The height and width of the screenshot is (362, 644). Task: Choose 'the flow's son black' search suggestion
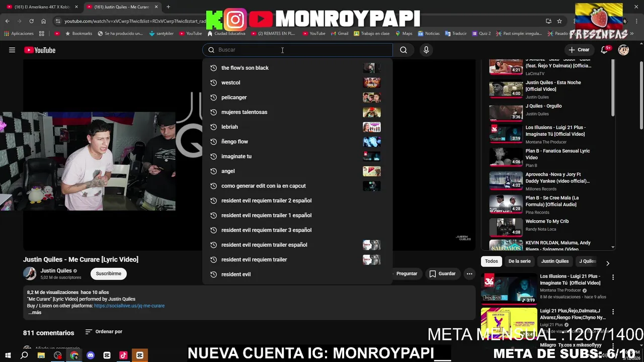297,68
